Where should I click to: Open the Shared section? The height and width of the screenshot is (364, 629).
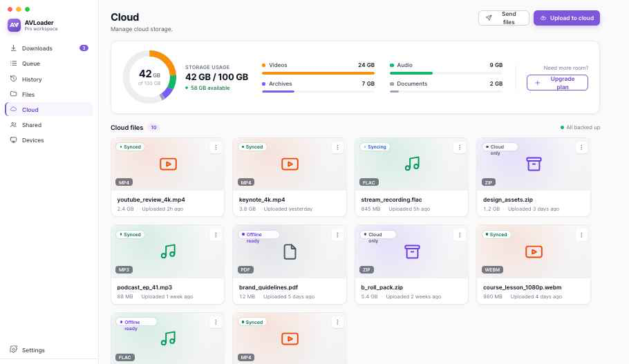[x=49, y=125]
